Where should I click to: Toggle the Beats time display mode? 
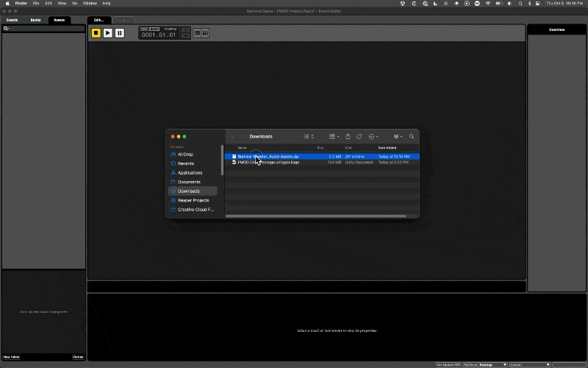coord(154,29)
